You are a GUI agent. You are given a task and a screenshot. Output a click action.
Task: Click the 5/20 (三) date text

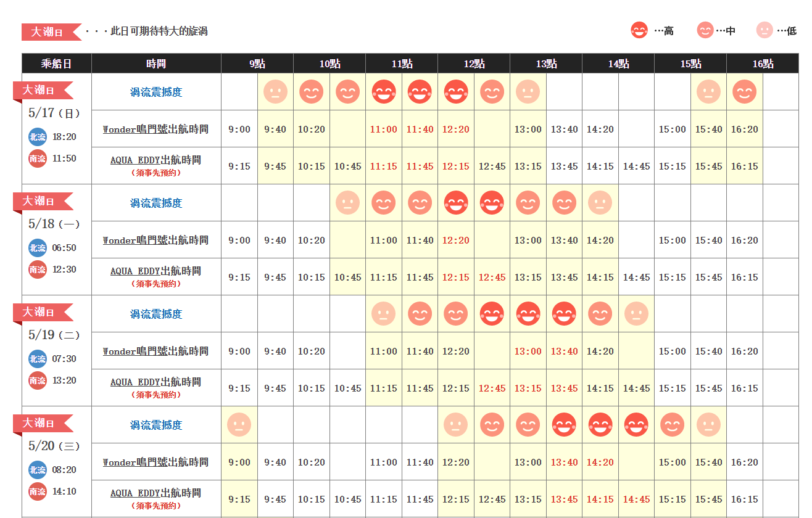click(x=54, y=446)
